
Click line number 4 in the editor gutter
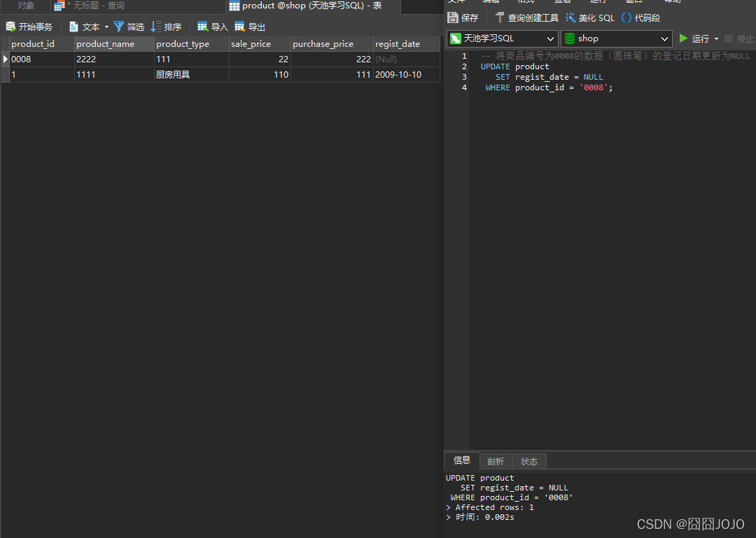(464, 87)
